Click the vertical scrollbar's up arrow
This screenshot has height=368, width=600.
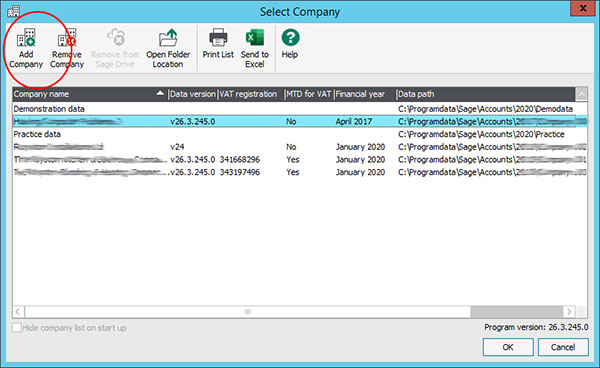coord(582,94)
